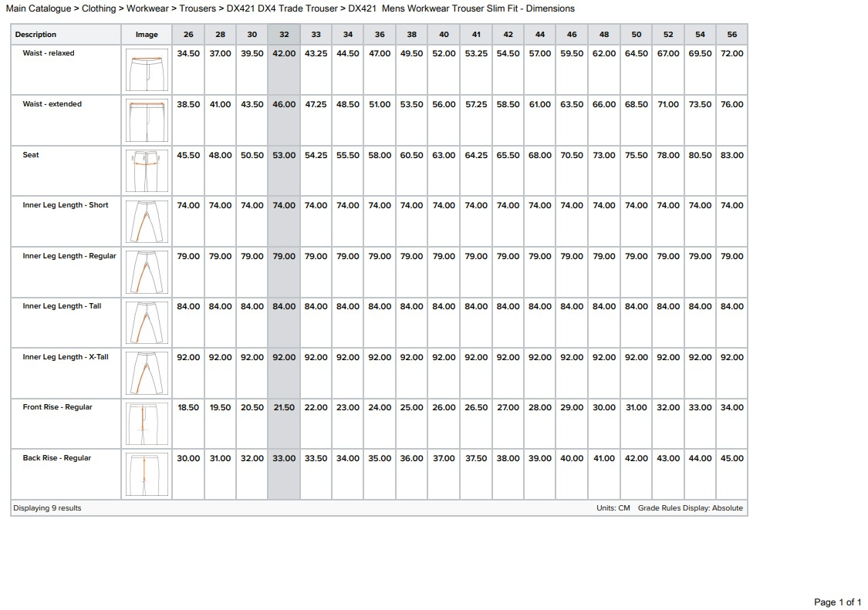868x610 pixels.
Task: Select the size 26 column header
Action: click(x=188, y=35)
